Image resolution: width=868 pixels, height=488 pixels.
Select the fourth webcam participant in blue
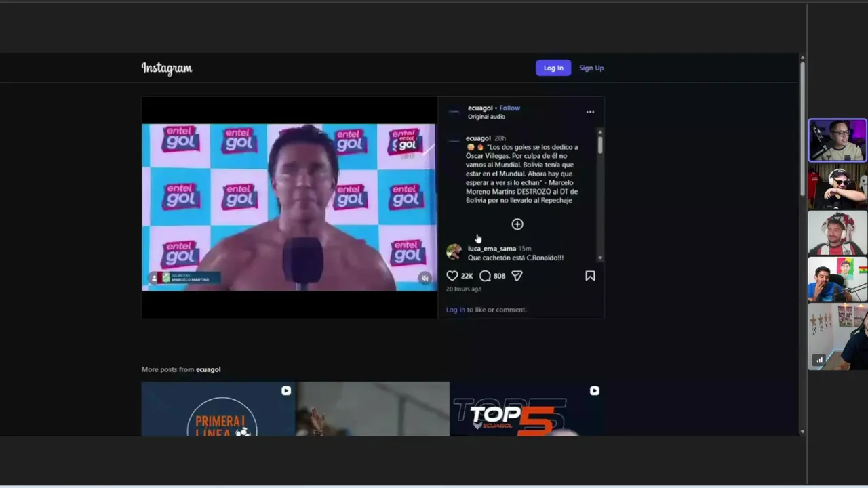tap(837, 279)
